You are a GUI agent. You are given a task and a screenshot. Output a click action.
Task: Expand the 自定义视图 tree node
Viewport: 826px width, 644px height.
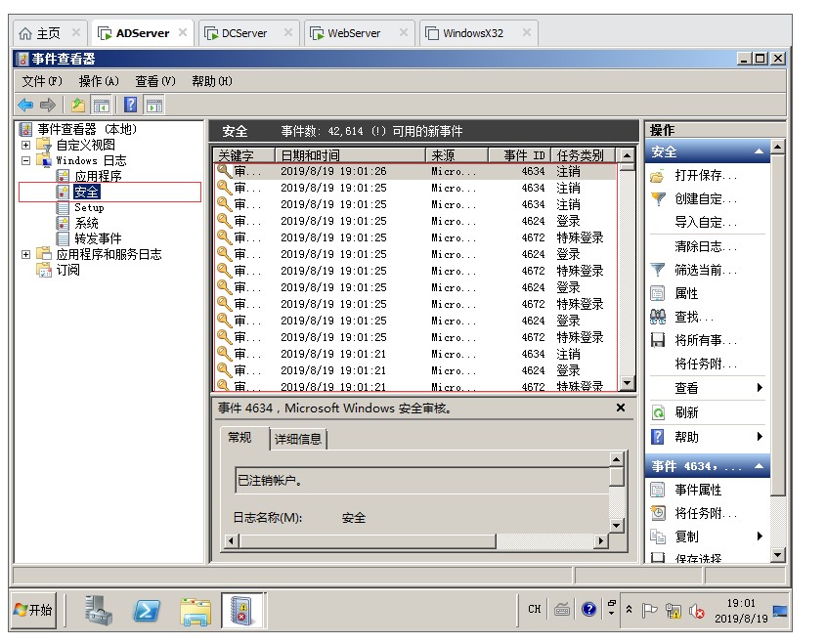[x=25, y=145]
